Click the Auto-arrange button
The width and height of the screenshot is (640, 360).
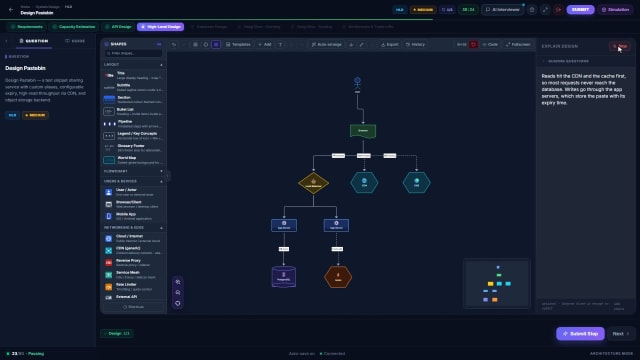click(327, 44)
